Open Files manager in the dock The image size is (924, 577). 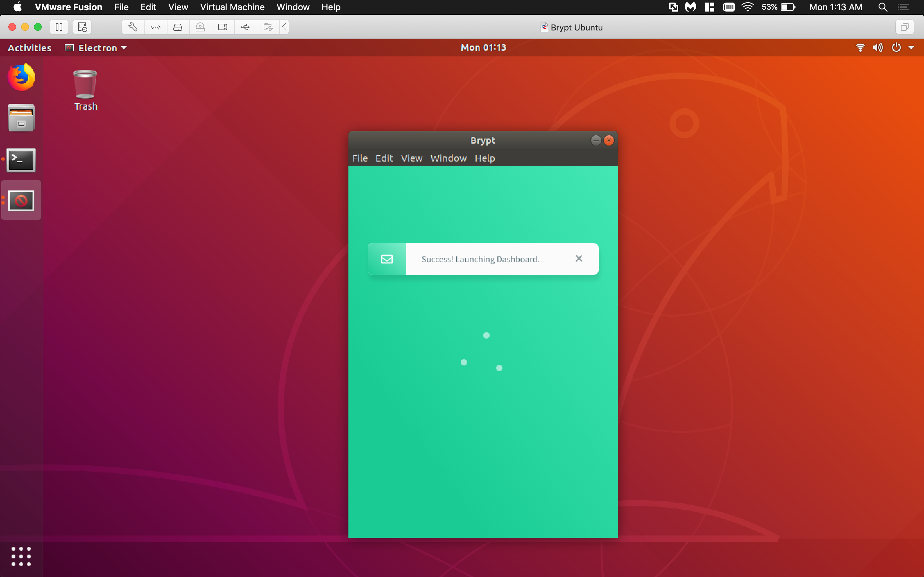coord(21,118)
